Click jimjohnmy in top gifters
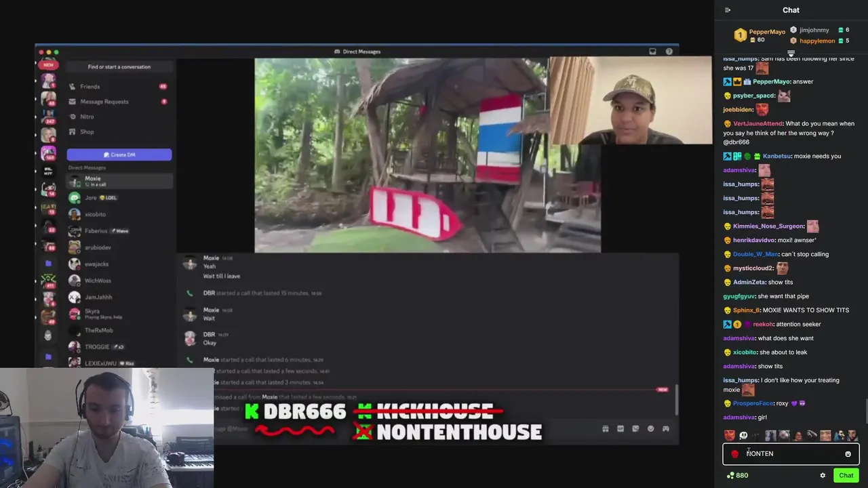 coord(814,30)
